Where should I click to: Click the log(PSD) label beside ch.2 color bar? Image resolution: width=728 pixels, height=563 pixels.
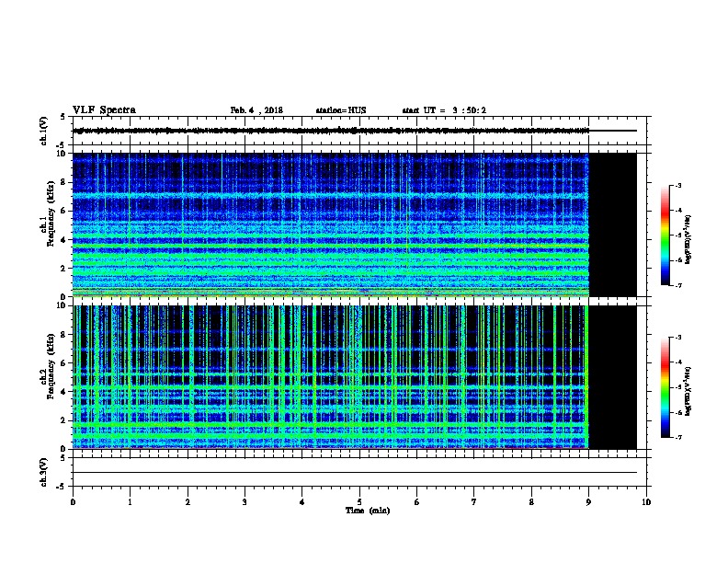point(688,391)
